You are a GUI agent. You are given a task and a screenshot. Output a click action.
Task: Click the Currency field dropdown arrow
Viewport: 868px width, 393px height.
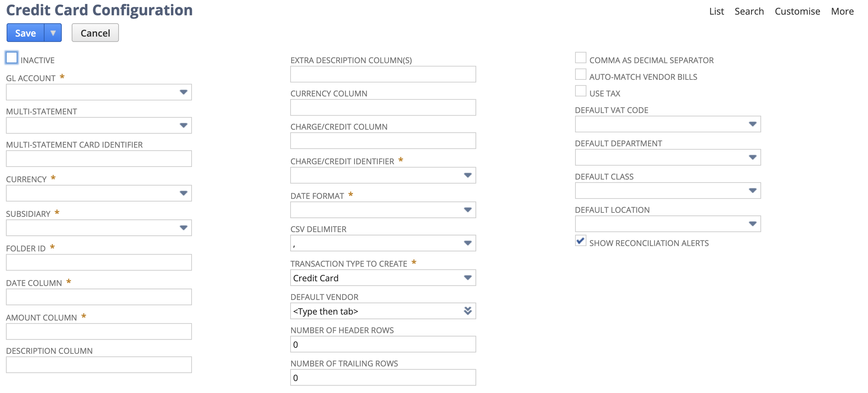click(183, 193)
